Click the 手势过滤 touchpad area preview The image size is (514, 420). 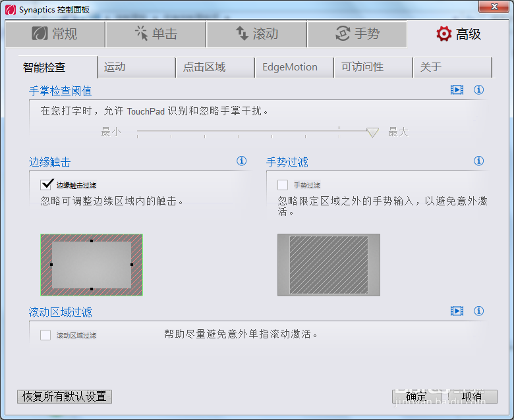pos(329,265)
